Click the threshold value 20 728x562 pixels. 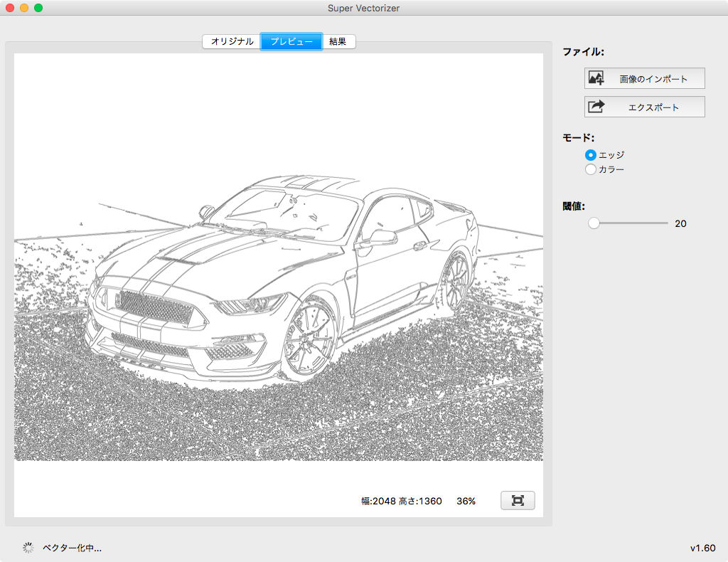pos(680,223)
